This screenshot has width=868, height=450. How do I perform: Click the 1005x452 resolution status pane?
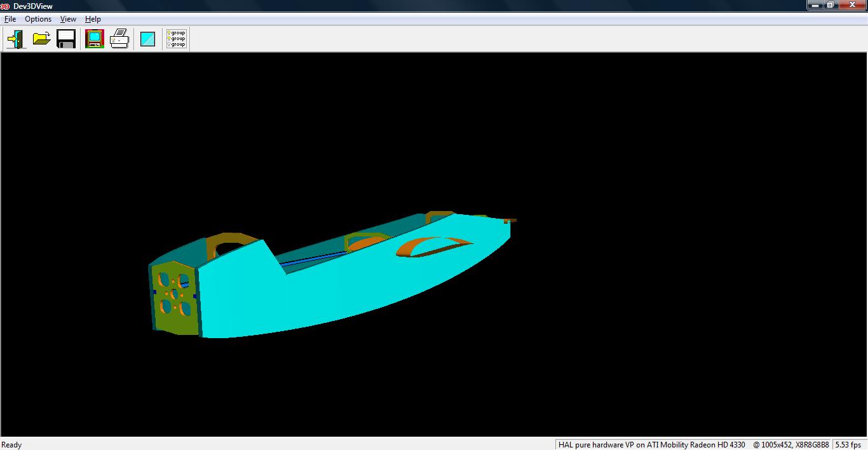(x=790, y=445)
